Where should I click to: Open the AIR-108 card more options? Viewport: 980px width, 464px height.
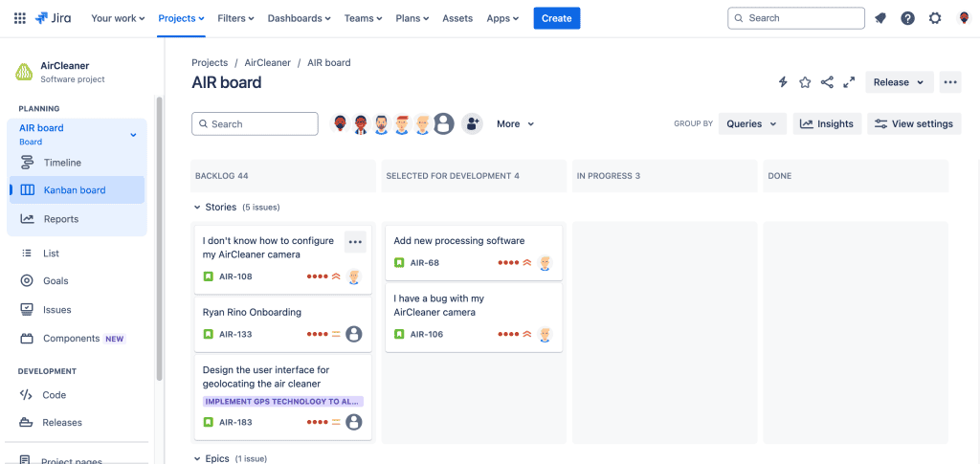(x=355, y=242)
